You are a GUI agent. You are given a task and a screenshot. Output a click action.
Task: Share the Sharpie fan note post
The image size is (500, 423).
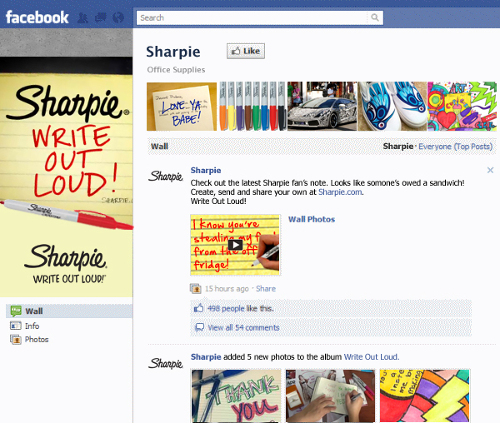[x=266, y=289]
